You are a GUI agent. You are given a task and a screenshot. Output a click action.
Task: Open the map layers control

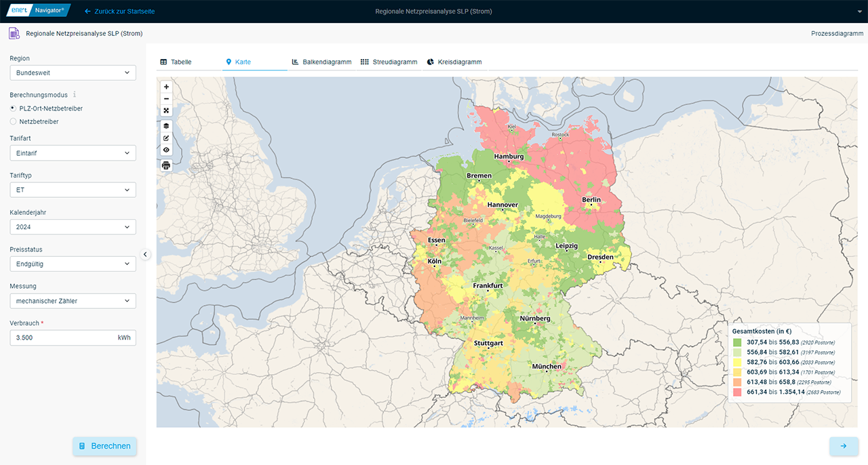166,126
